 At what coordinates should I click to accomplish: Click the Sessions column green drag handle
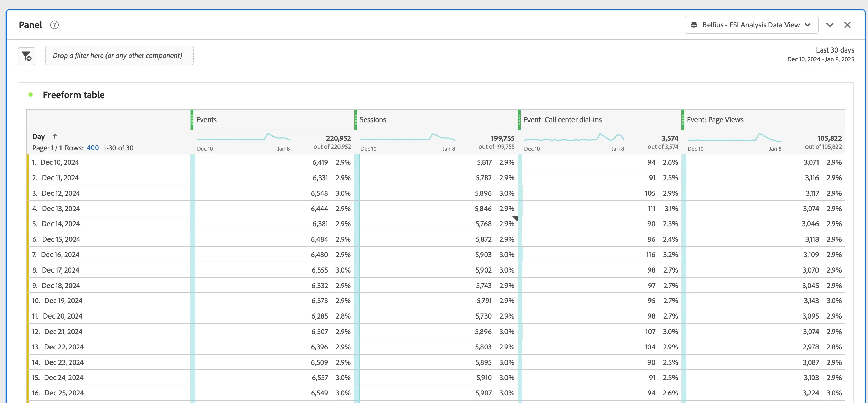click(x=356, y=120)
